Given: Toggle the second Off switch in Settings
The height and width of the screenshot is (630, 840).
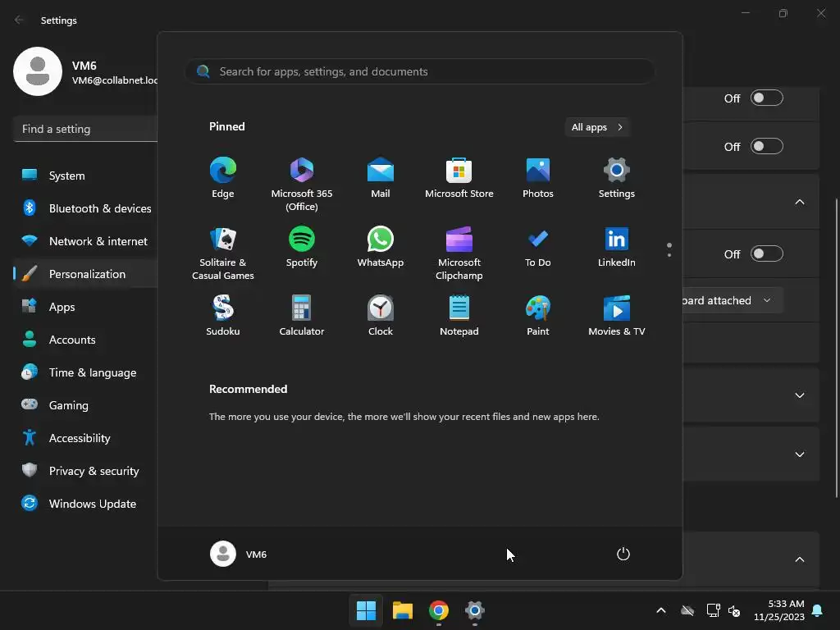Looking at the screenshot, I should (767, 146).
